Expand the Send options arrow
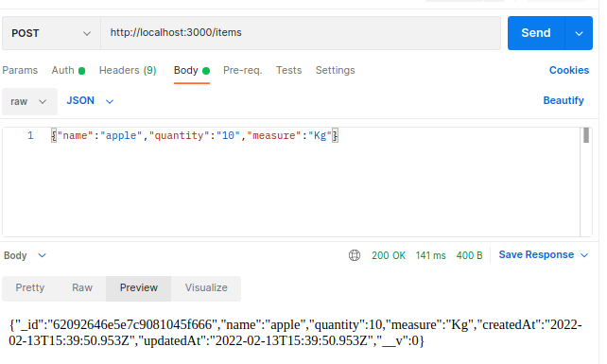Screen dimensions: 607x364 click(x=579, y=33)
